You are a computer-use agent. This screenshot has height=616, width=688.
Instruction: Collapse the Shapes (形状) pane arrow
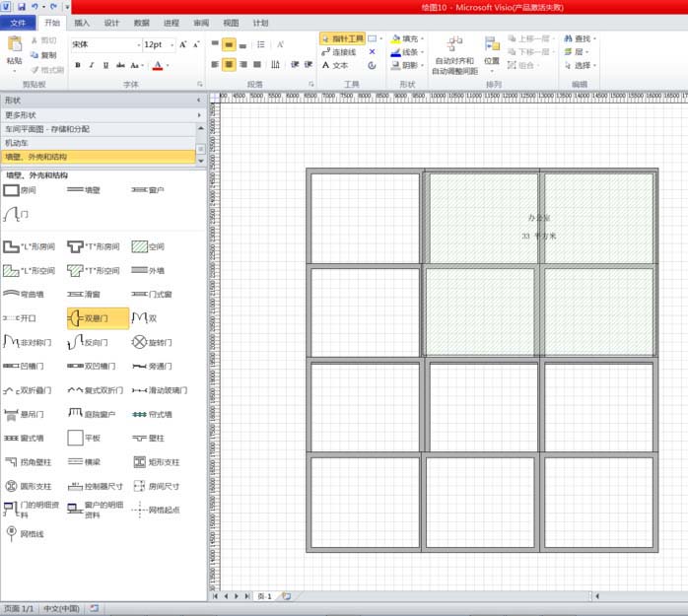click(199, 101)
